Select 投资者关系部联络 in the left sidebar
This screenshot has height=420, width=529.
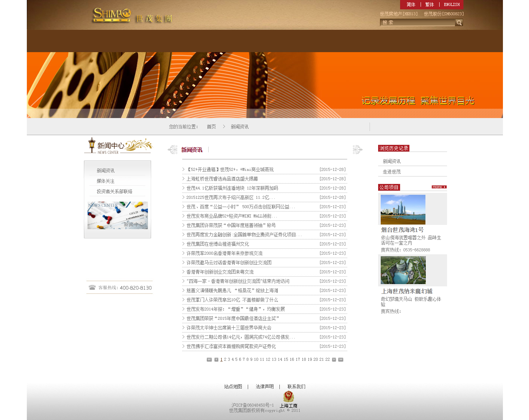(114, 191)
